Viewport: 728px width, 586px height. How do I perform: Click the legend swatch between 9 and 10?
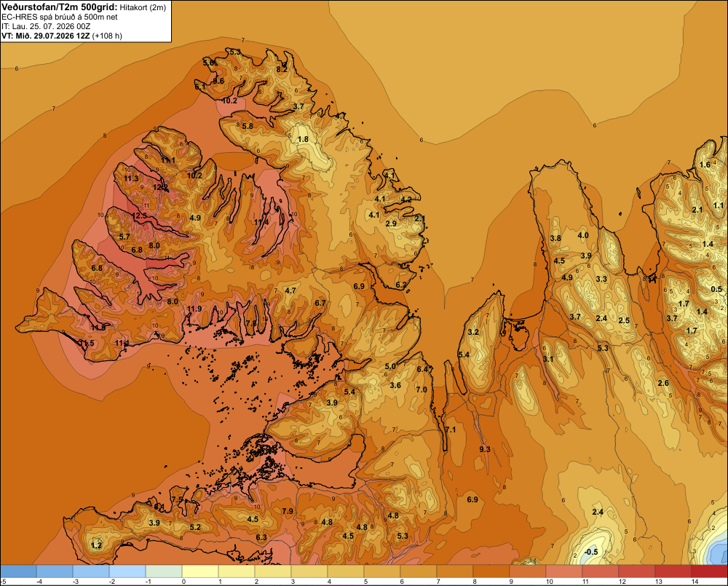click(527, 571)
